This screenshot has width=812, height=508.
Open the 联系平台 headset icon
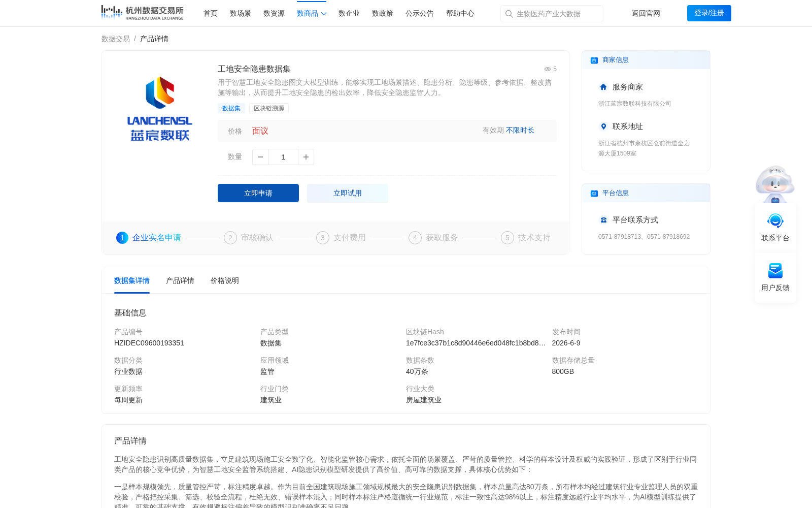tap(775, 221)
